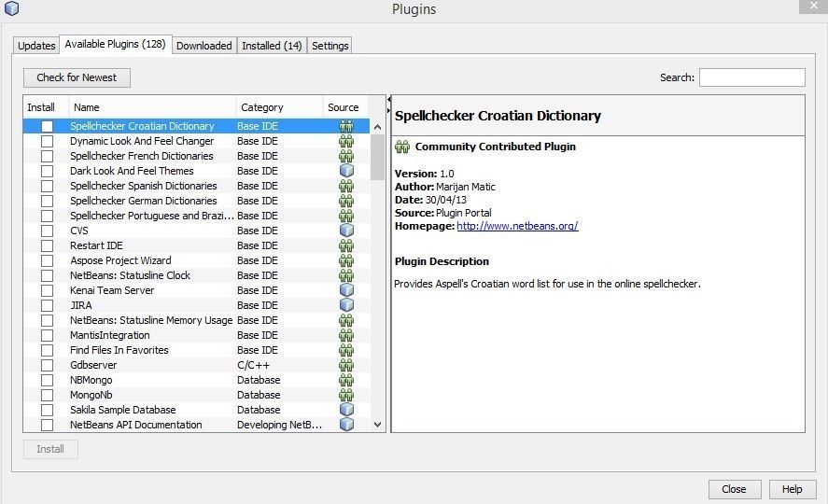This screenshot has height=504, width=828.
Task: Select the Spellchecker German Dictionaries row
Action: click(196, 201)
